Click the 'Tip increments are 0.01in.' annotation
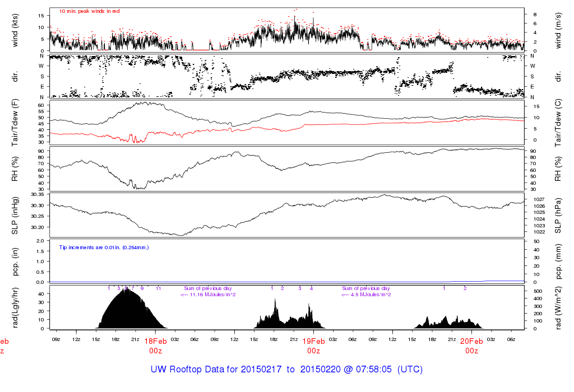The image size is (574, 392). pos(104,248)
